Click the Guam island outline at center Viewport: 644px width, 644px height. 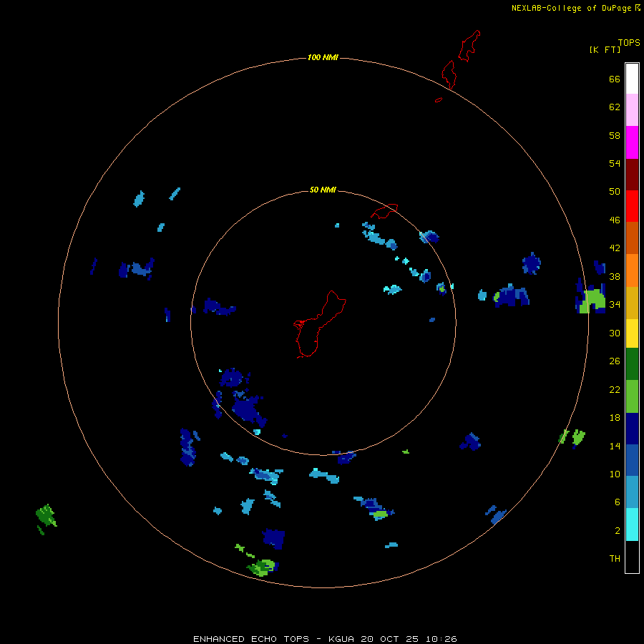(319, 324)
